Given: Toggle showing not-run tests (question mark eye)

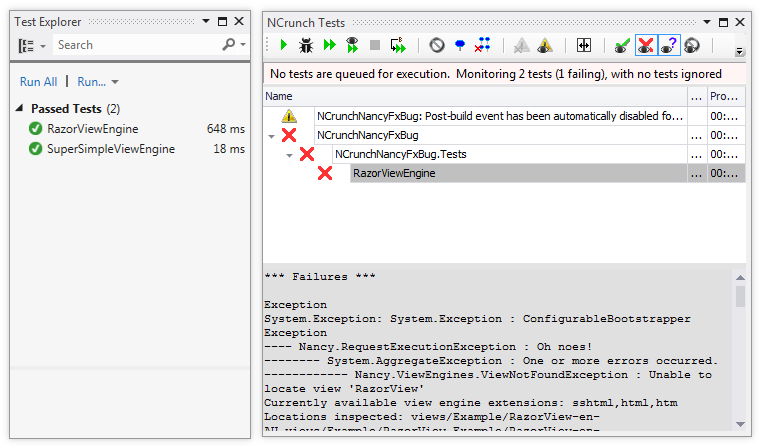Looking at the screenshot, I should (x=669, y=45).
